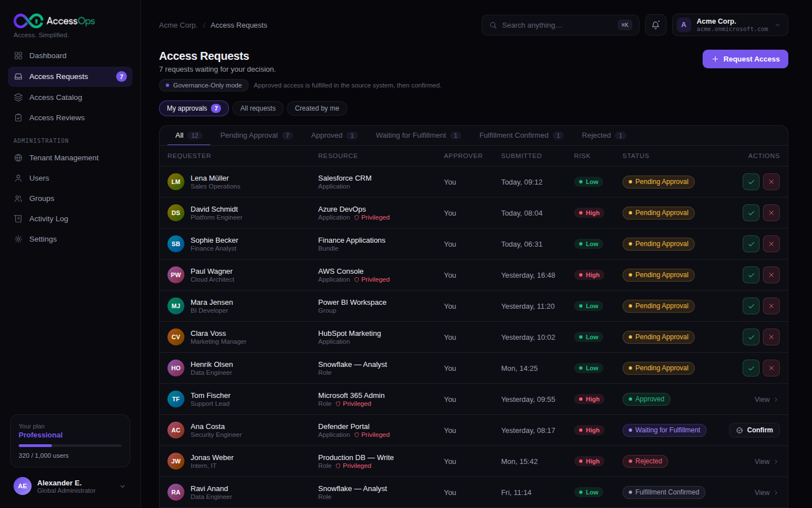Select the Created by me filter
The width and height of the screenshot is (812, 508).
317,108
